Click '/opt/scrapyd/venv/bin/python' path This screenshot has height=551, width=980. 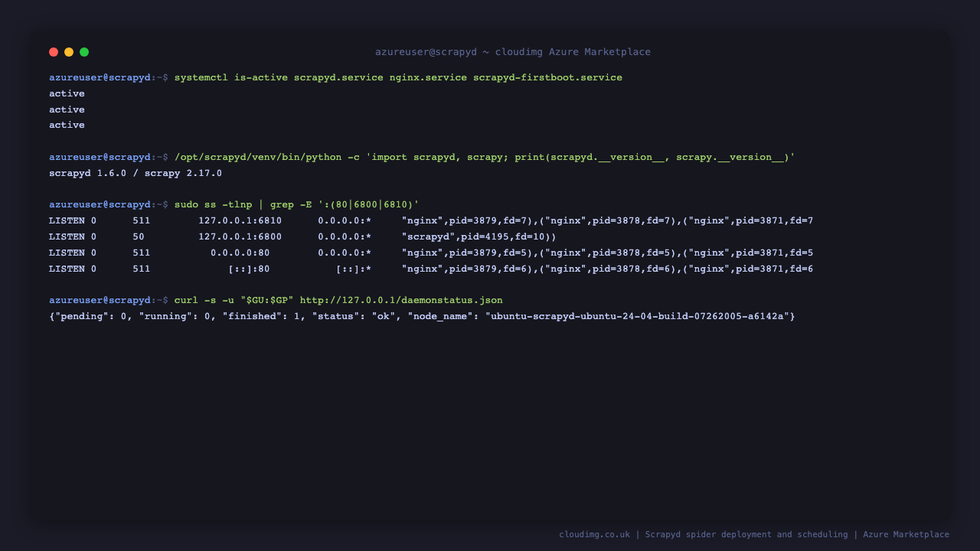coord(258,157)
